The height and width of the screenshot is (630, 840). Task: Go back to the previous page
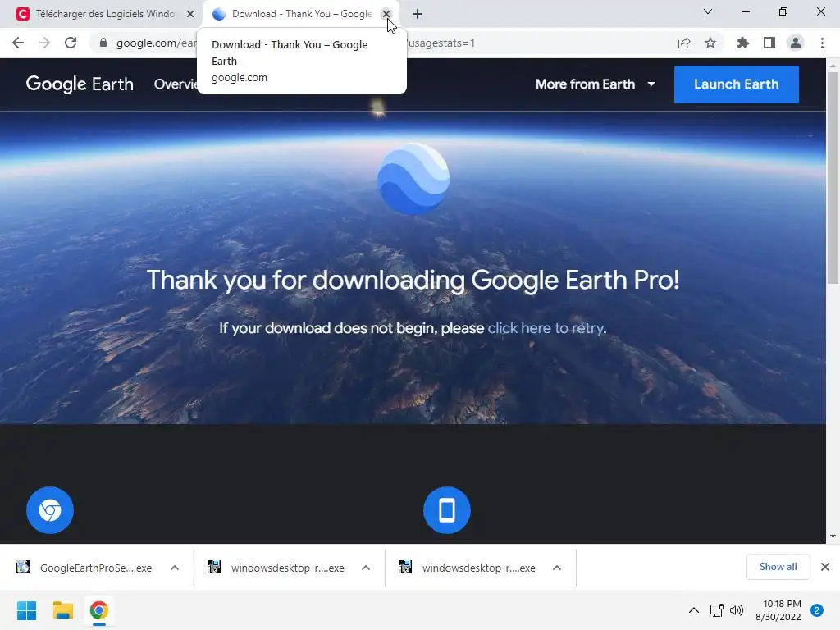[x=18, y=43]
